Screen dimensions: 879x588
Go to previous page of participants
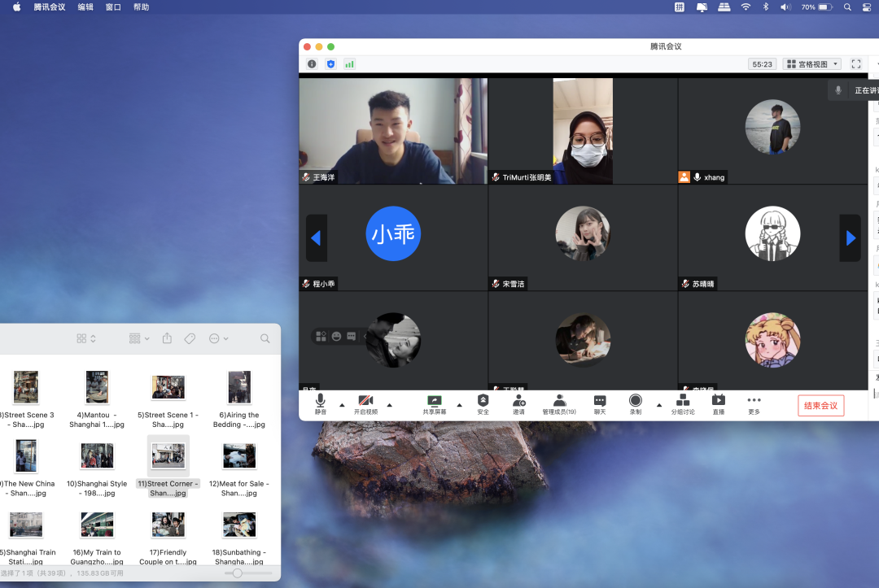pyautogui.click(x=316, y=238)
